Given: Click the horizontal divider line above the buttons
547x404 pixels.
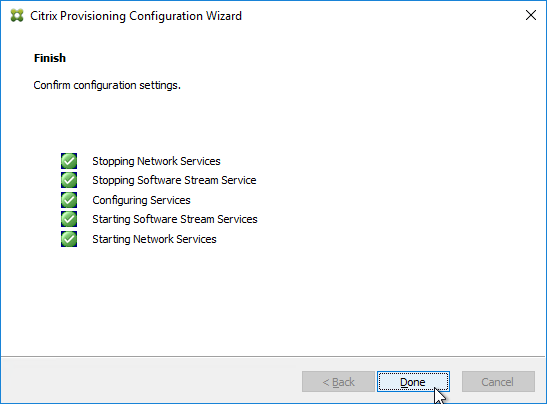Looking at the screenshot, I should tap(273, 356).
